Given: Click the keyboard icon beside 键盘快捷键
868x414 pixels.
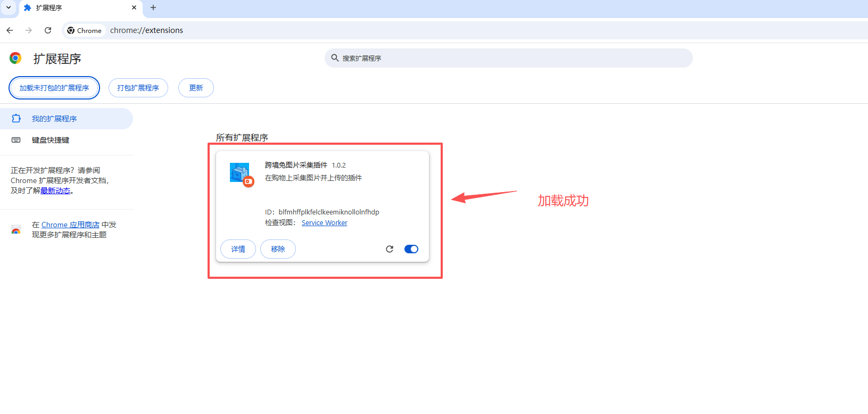Looking at the screenshot, I should 16,140.
